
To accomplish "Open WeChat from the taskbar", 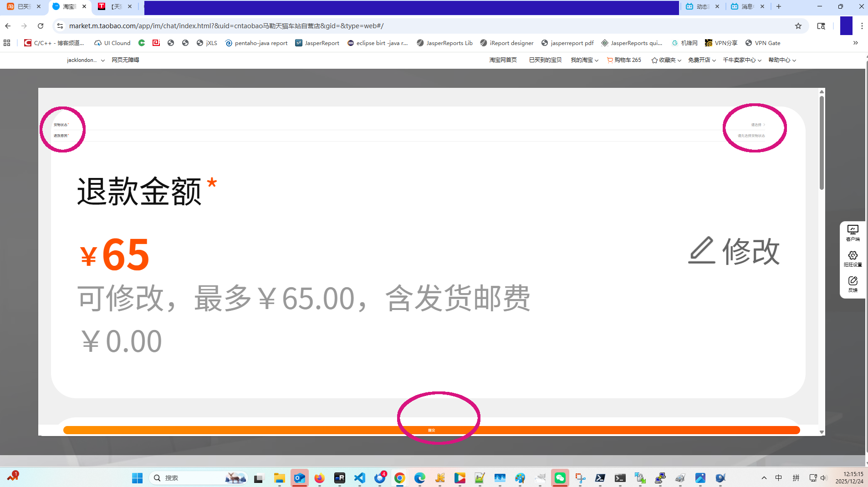I will (x=560, y=478).
